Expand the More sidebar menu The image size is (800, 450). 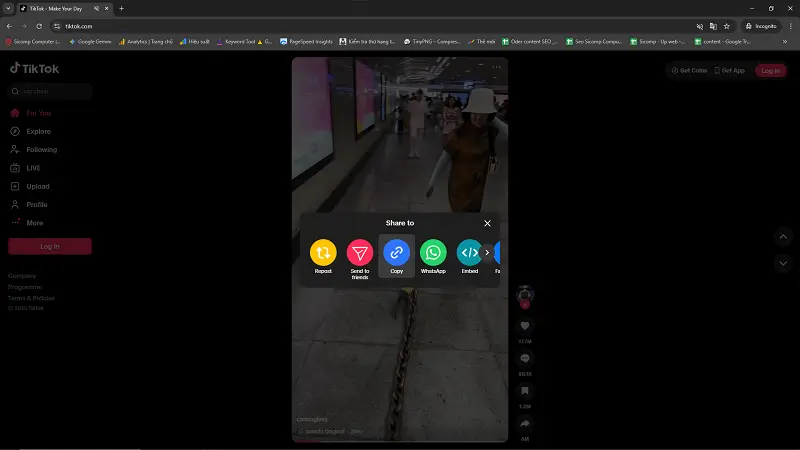[x=27, y=223]
